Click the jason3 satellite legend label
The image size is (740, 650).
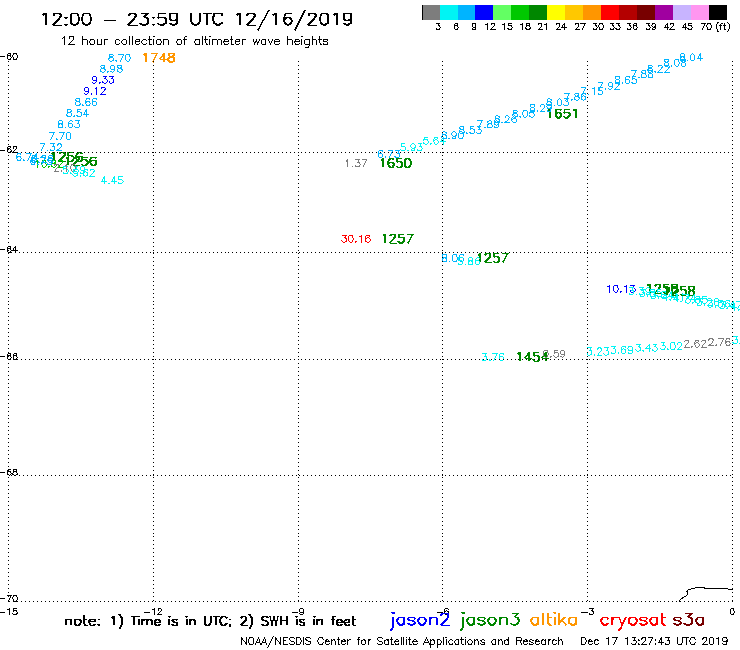point(490,620)
